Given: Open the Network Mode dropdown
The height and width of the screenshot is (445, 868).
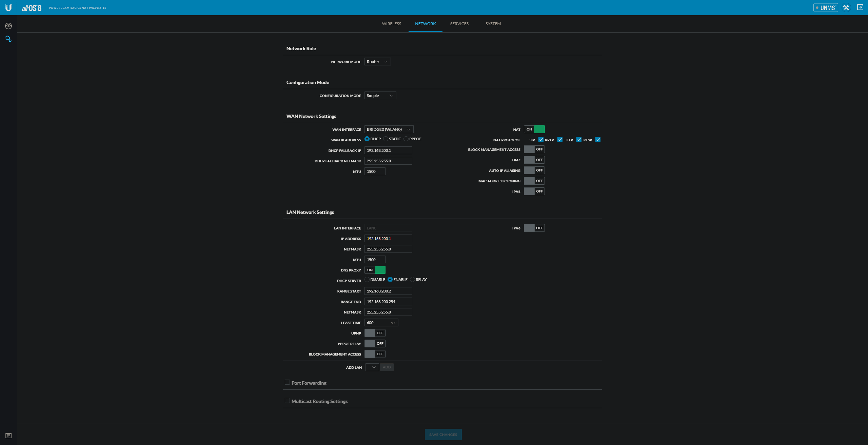Looking at the screenshot, I should click(x=377, y=62).
